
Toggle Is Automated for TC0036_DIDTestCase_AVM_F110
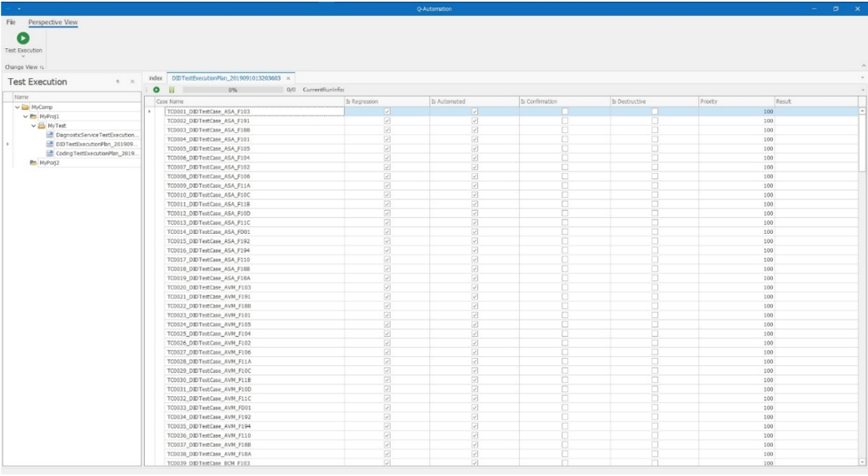coord(475,436)
